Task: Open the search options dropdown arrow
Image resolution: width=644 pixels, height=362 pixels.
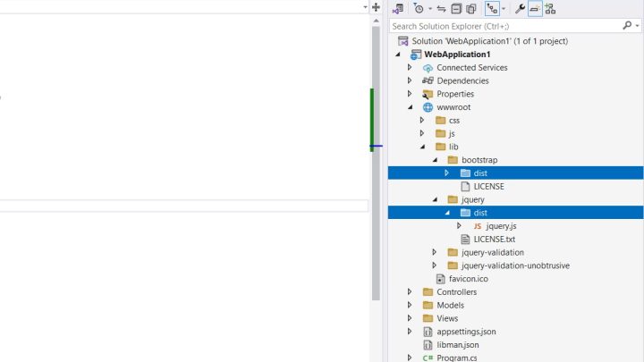Action: (637, 26)
